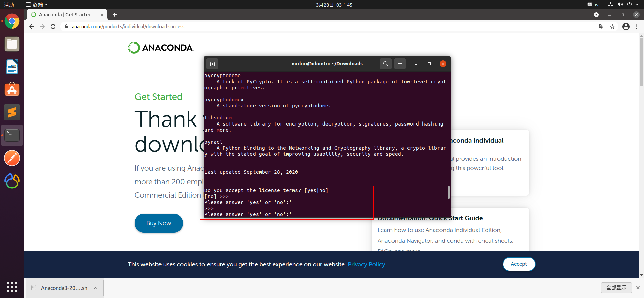644x298 pixels.
Task: Open the terminal search icon
Action: tap(386, 64)
